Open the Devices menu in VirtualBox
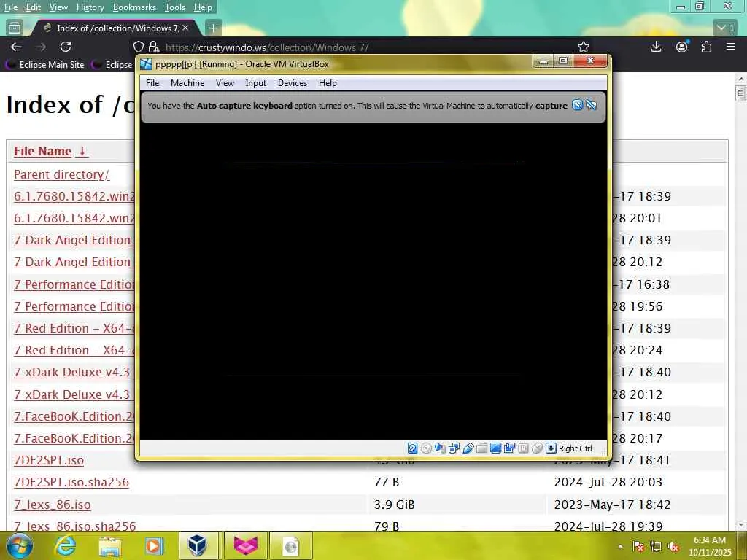The width and height of the screenshot is (747, 560). pyautogui.click(x=293, y=83)
